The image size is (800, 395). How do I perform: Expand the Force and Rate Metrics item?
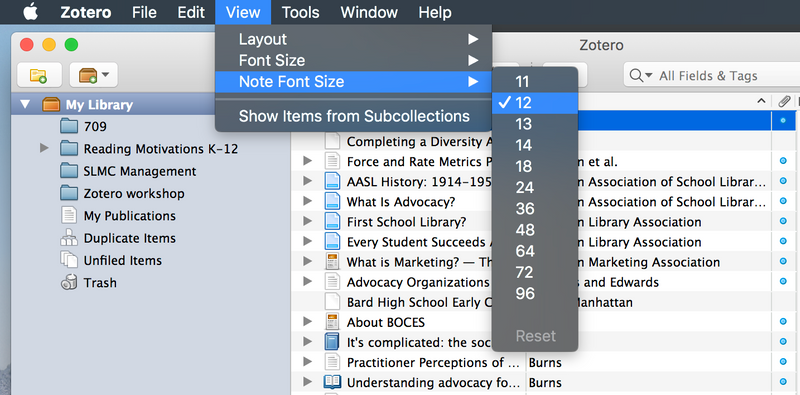[x=307, y=161]
